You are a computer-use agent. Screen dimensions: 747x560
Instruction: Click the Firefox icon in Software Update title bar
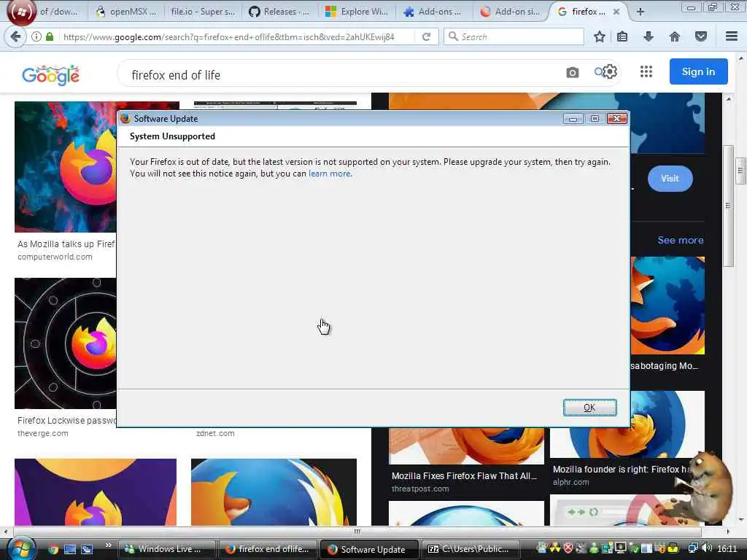125,119
